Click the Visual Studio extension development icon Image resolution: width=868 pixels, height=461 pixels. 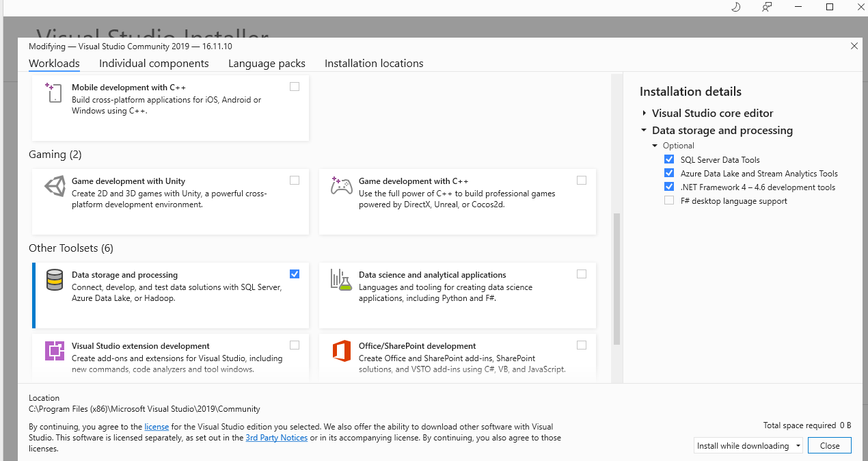point(55,351)
